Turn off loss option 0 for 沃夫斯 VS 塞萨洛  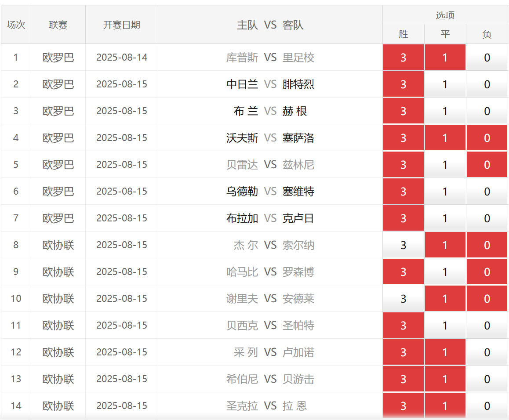point(487,138)
